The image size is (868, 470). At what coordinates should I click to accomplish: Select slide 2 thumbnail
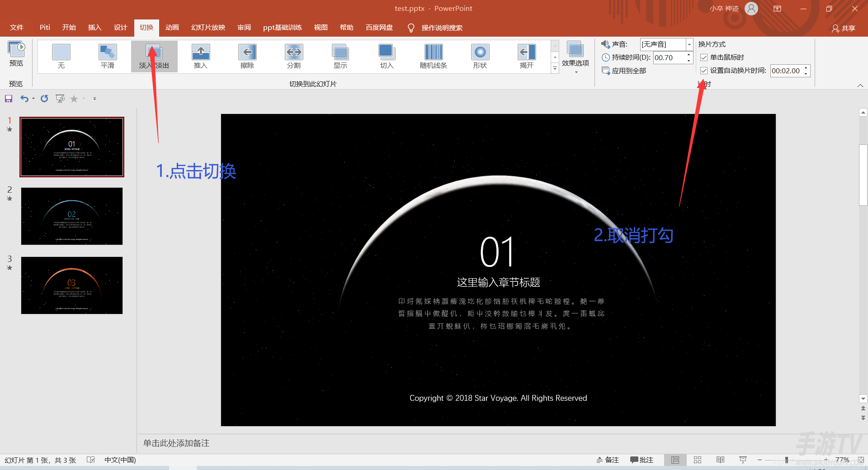pyautogui.click(x=72, y=216)
